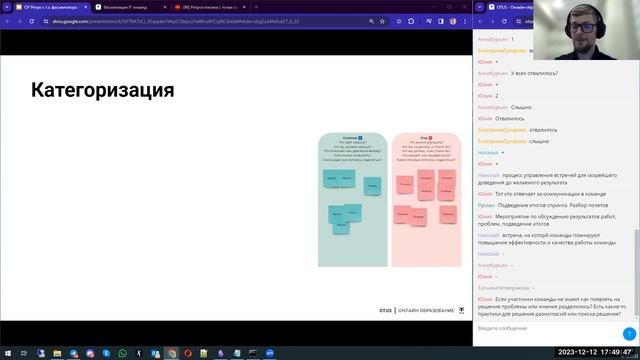The width and height of the screenshot is (640, 360).
Task: Select the OTUS tab in right window
Action: point(510,7)
